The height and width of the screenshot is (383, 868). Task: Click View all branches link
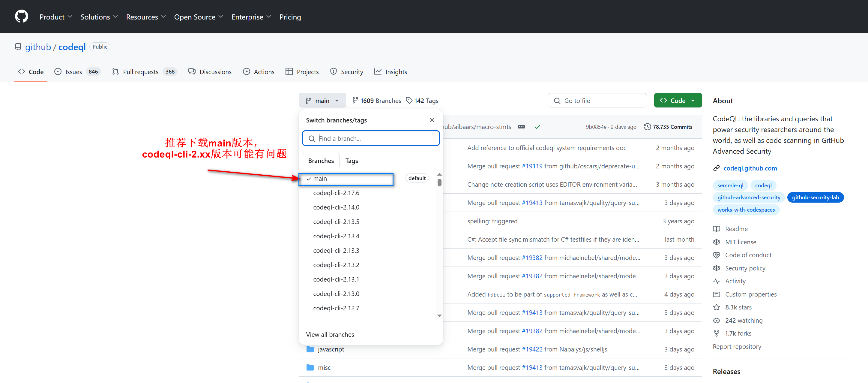pyautogui.click(x=330, y=334)
